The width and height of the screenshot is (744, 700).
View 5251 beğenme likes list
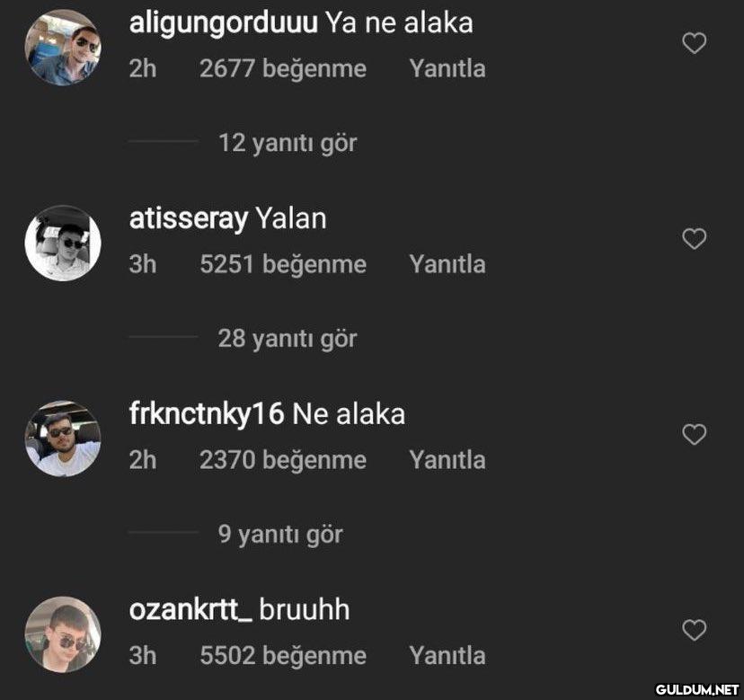pyautogui.click(x=283, y=264)
